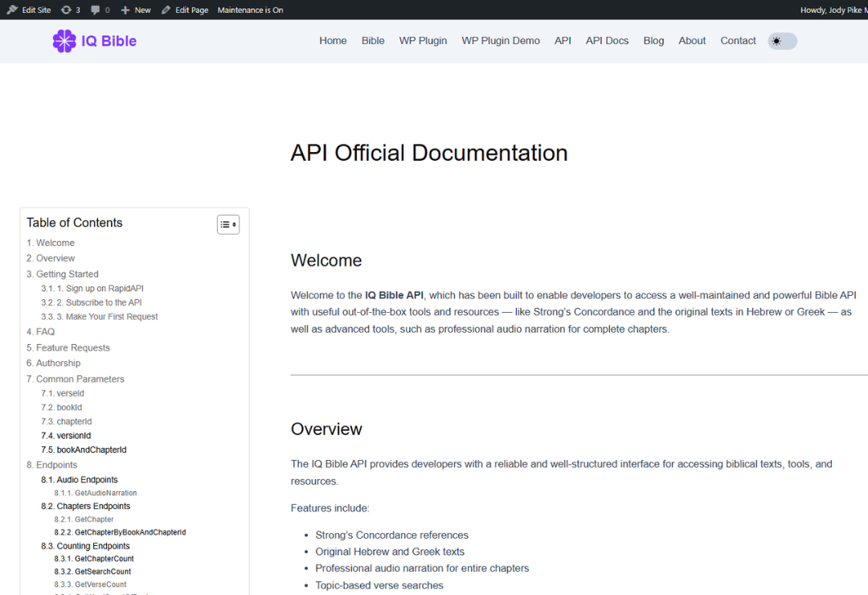Click the Professional audio narration bullet
Viewport: 868px width, 595px height.
(x=423, y=568)
